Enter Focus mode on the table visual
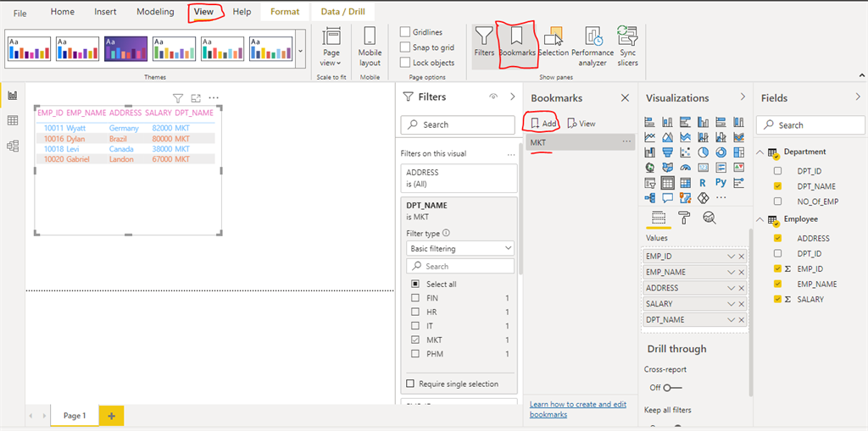 196,98
